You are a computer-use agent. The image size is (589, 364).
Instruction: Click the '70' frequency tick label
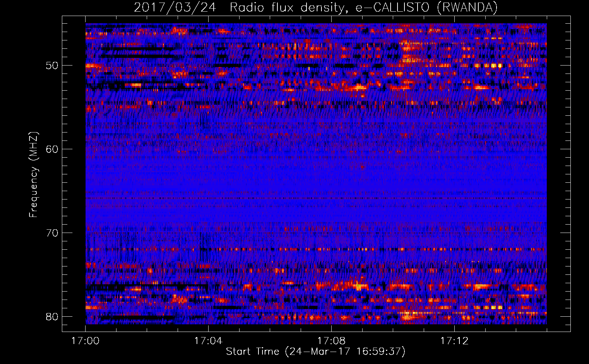tap(52, 233)
